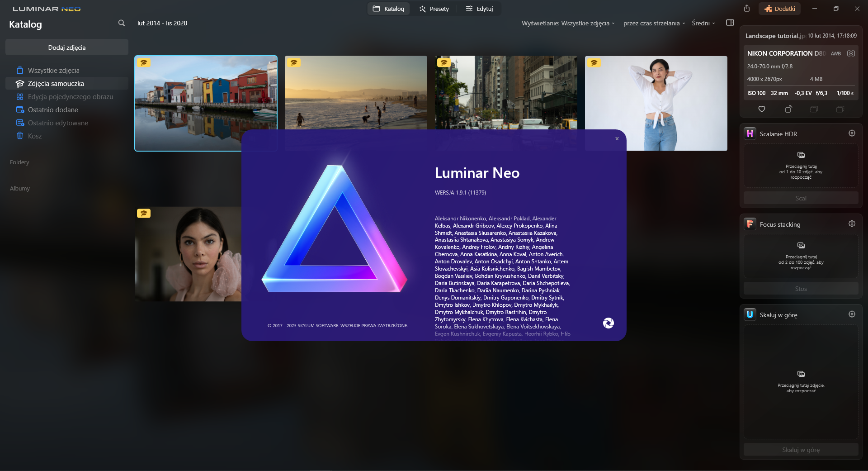The height and width of the screenshot is (471, 868).
Task: Open Ostatnio dodane in sidebar
Action: 67,109
